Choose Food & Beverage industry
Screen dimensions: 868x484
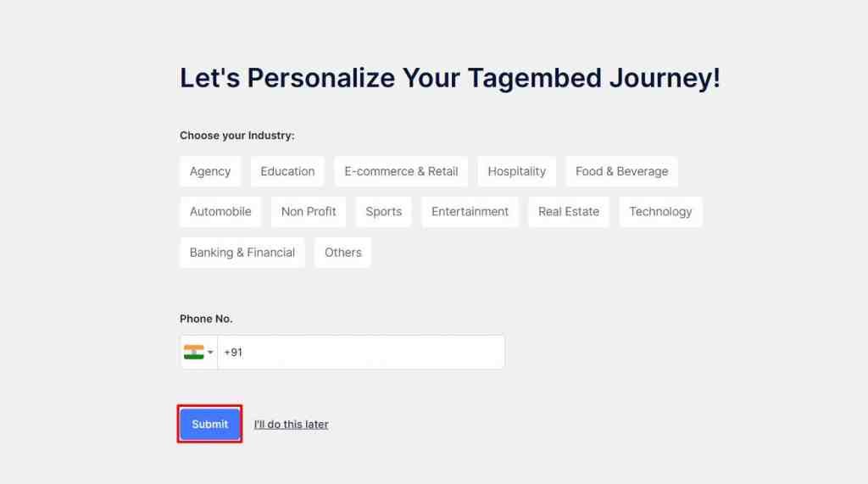click(621, 171)
